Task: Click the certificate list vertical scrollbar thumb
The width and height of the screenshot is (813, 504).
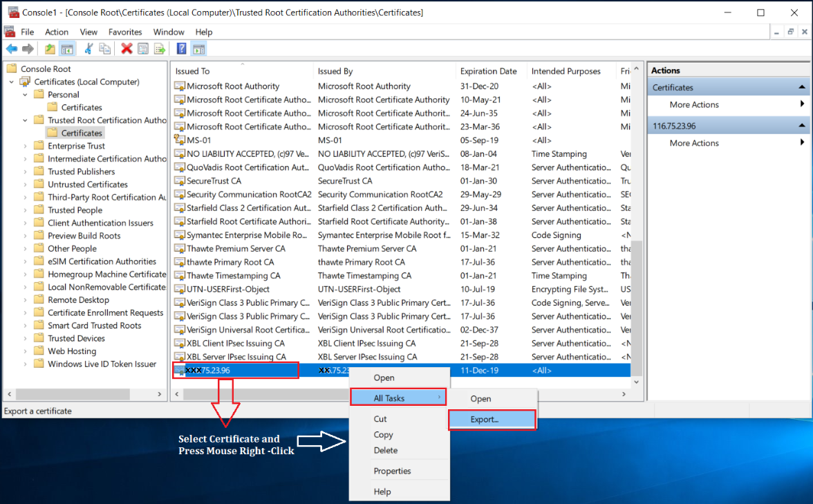Action: 637,308
